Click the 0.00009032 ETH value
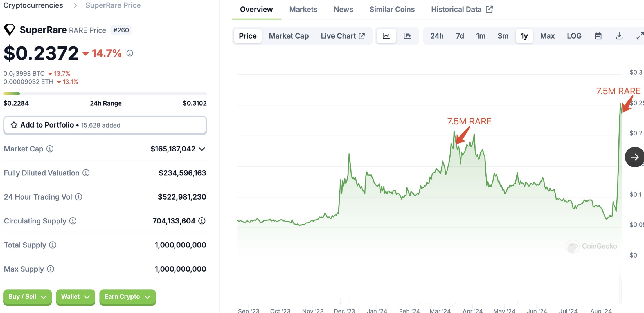Viewport: 644px width, 313px height. pos(28,82)
